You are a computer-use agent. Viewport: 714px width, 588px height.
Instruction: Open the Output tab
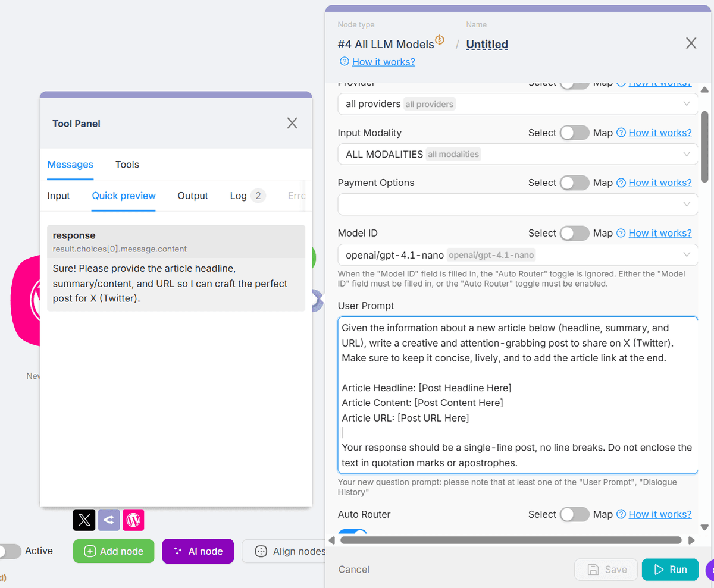tap(193, 196)
